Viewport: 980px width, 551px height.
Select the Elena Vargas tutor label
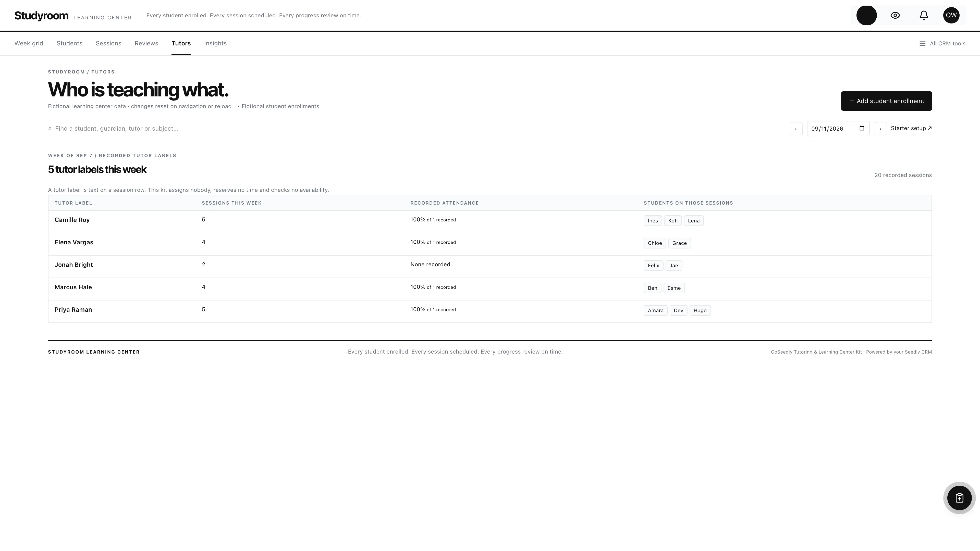(x=74, y=242)
